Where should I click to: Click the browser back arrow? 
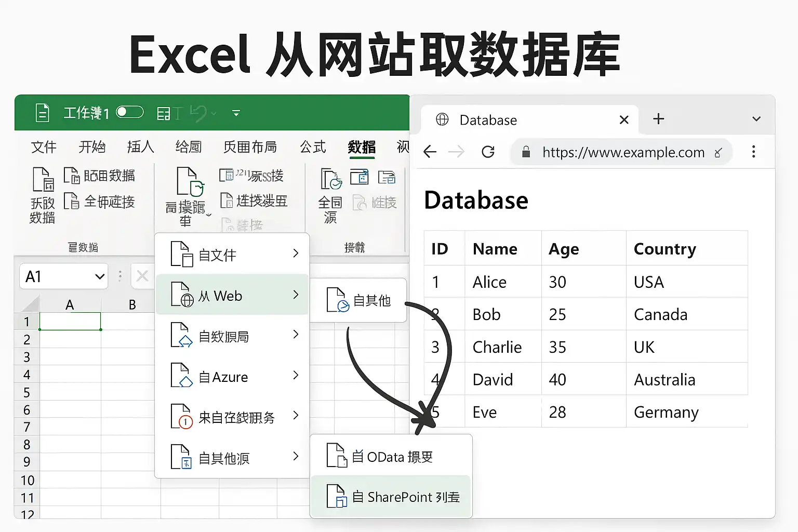pos(430,152)
